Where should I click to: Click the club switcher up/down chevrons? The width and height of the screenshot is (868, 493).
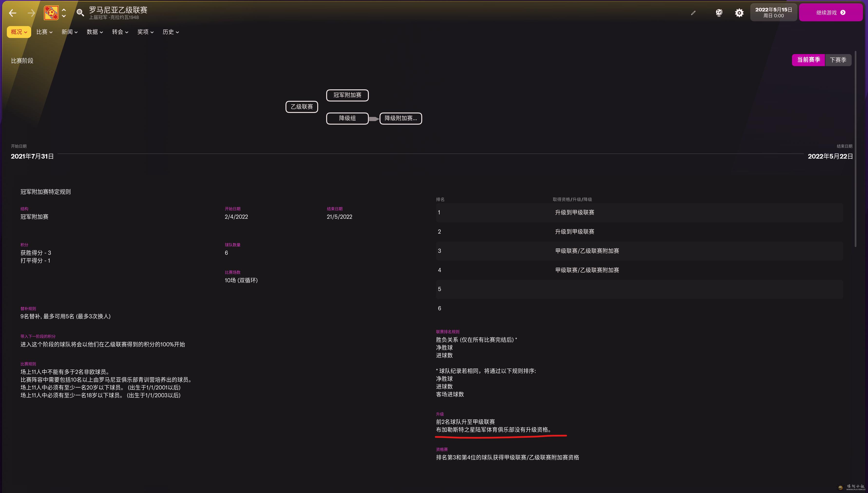click(64, 13)
